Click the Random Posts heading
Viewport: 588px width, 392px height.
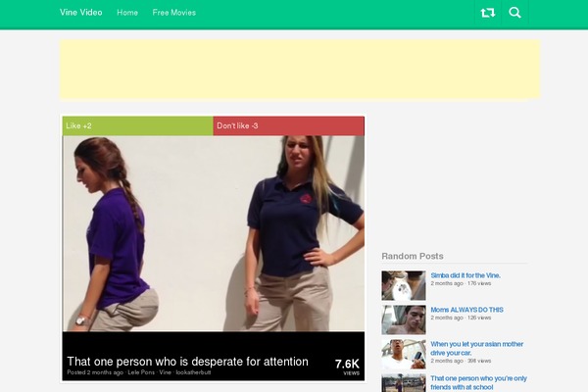tap(413, 256)
